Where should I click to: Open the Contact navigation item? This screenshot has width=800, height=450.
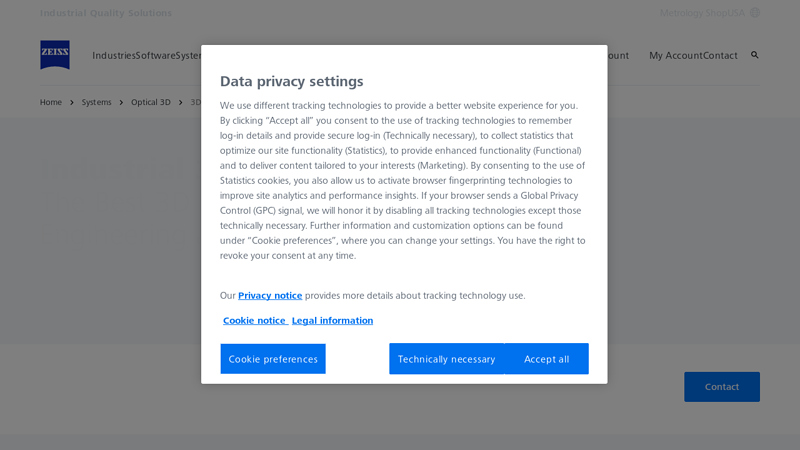tap(720, 56)
